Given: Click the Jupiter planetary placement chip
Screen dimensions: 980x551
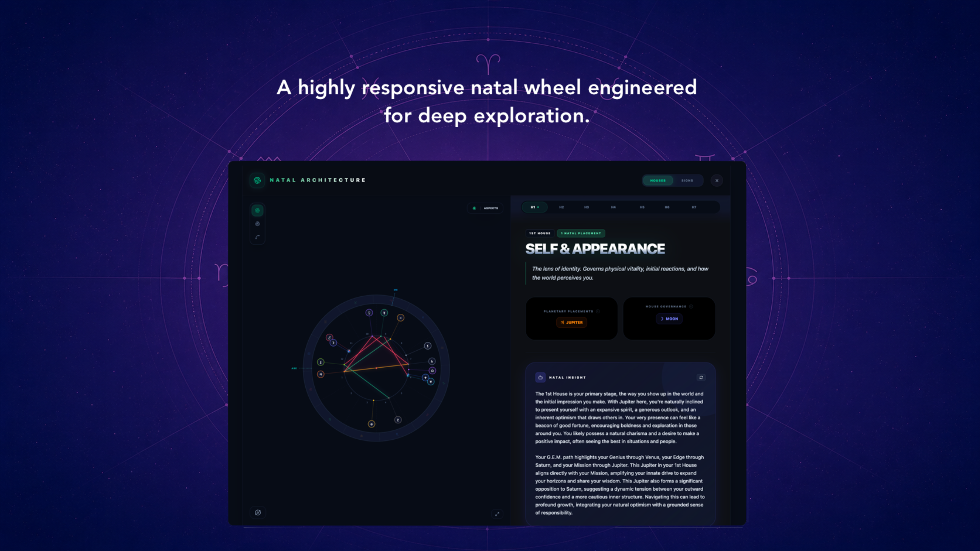Looking at the screenshot, I should 571,323.
